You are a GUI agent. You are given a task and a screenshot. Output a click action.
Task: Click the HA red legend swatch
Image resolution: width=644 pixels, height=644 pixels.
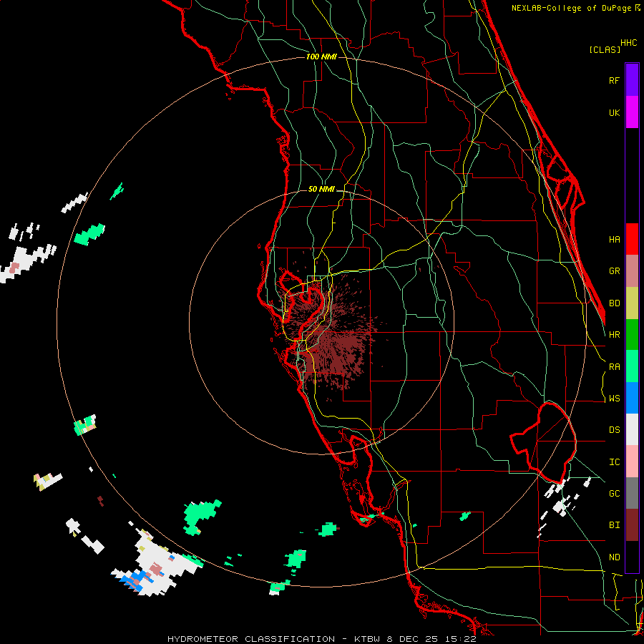click(632, 239)
